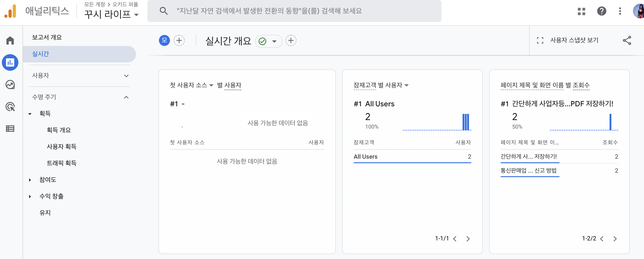The image size is (644, 259).
Task: Go to Home via house icon
Action: [10, 40]
